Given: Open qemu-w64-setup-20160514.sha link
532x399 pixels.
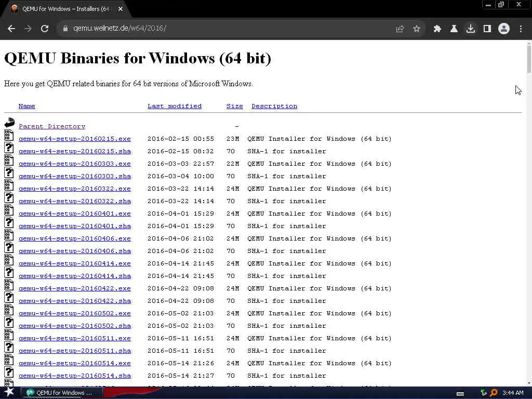Looking at the screenshot, I should point(75,376).
